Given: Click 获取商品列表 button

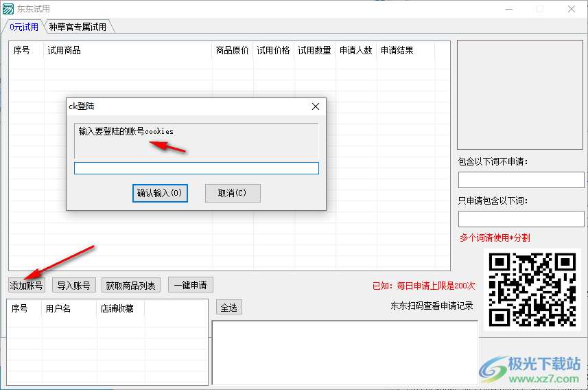Looking at the screenshot, I should pyautogui.click(x=131, y=286).
